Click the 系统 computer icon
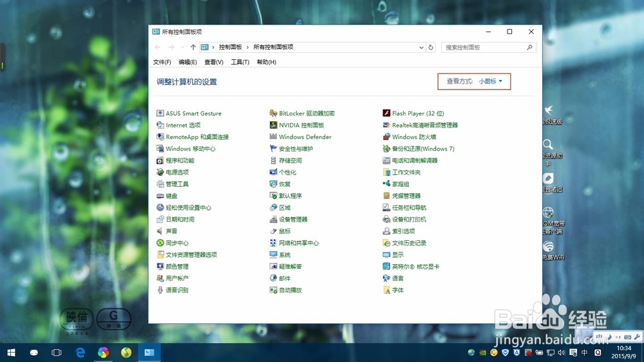644x362 pixels. pyautogui.click(x=273, y=255)
